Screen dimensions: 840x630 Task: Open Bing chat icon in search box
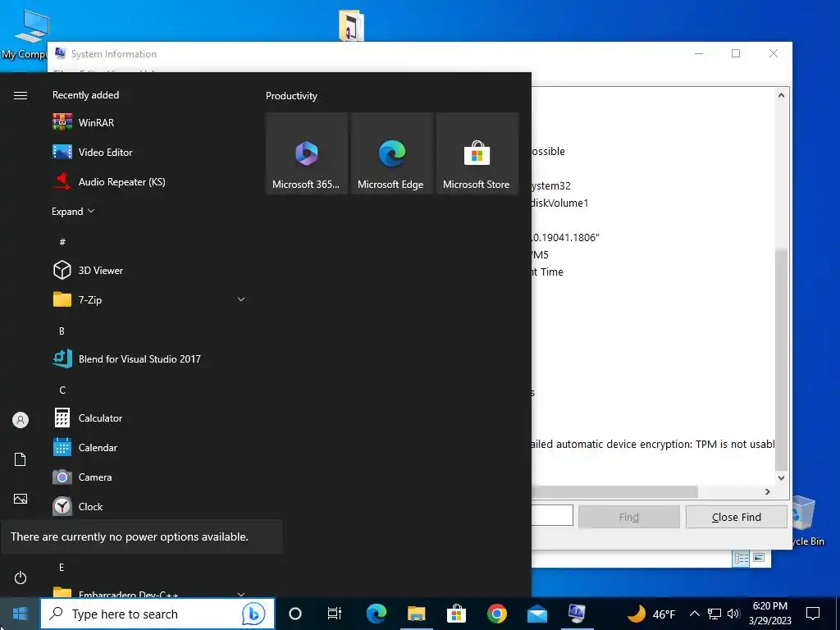click(253, 614)
